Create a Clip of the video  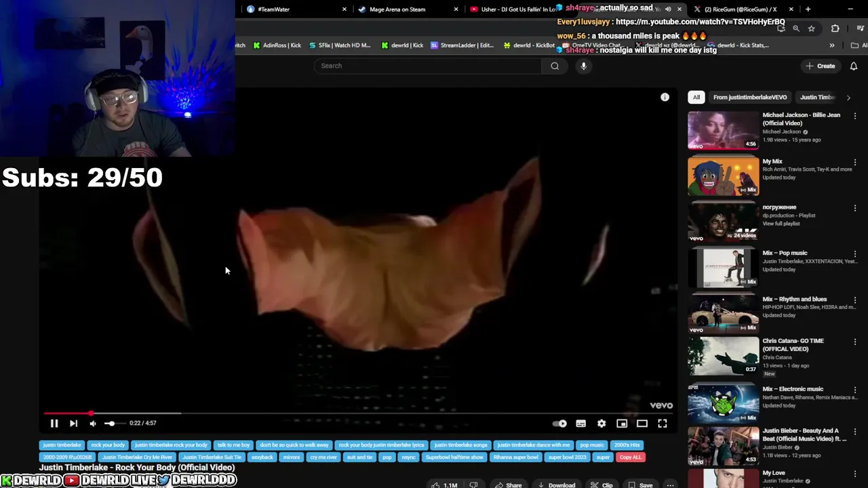coord(601,485)
